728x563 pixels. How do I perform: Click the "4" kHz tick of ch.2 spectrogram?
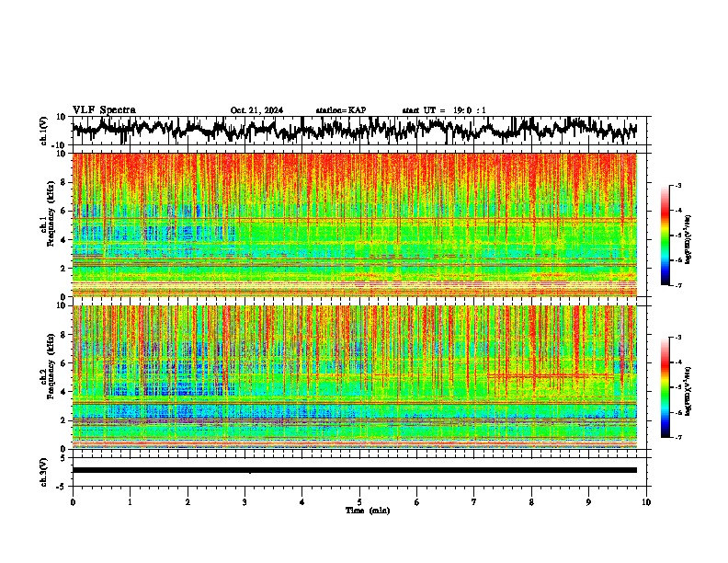[x=64, y=392]
